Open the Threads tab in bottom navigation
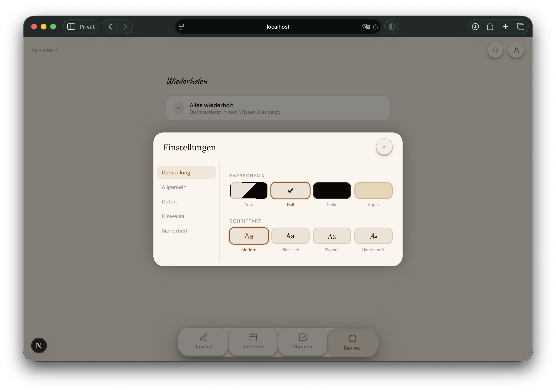The height and width of the screenshot is (392, 556). point(303,342)
